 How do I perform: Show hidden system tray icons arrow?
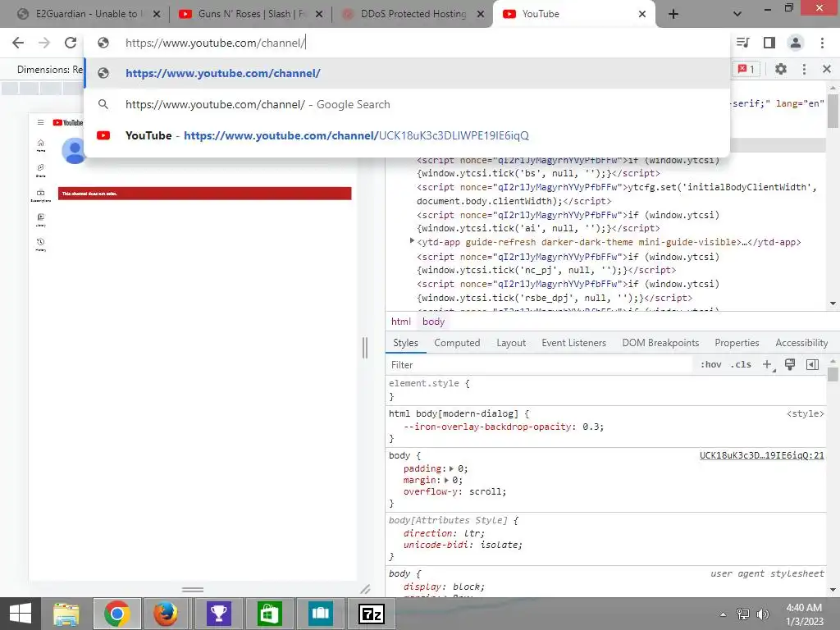pos(724,614)
